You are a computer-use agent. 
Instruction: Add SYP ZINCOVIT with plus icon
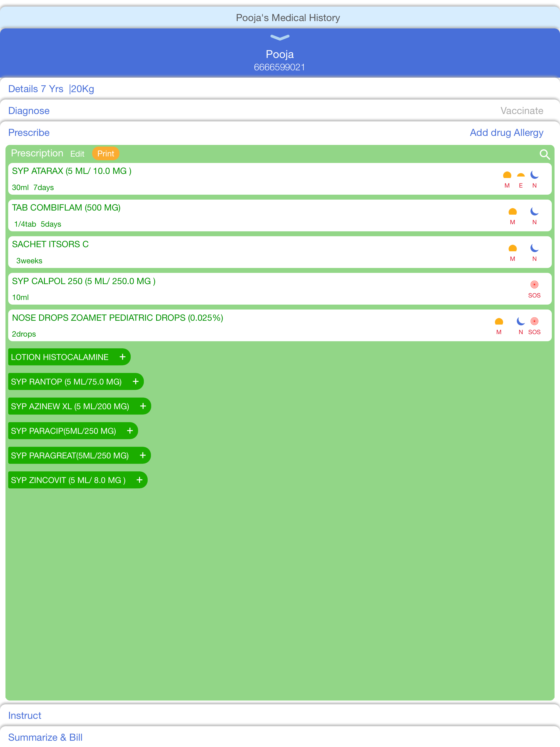[x=139, y=480]
